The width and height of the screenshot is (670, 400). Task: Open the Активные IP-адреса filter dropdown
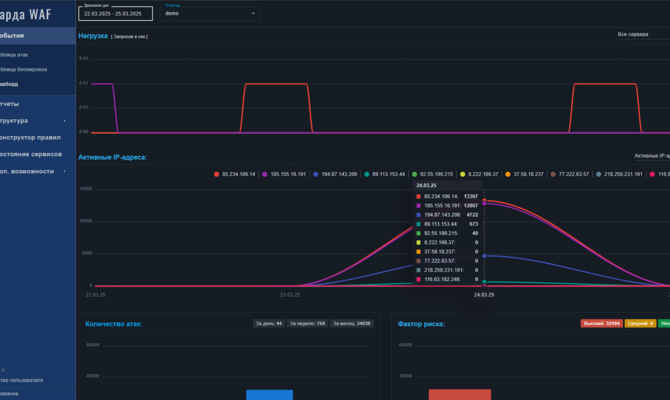652,156
